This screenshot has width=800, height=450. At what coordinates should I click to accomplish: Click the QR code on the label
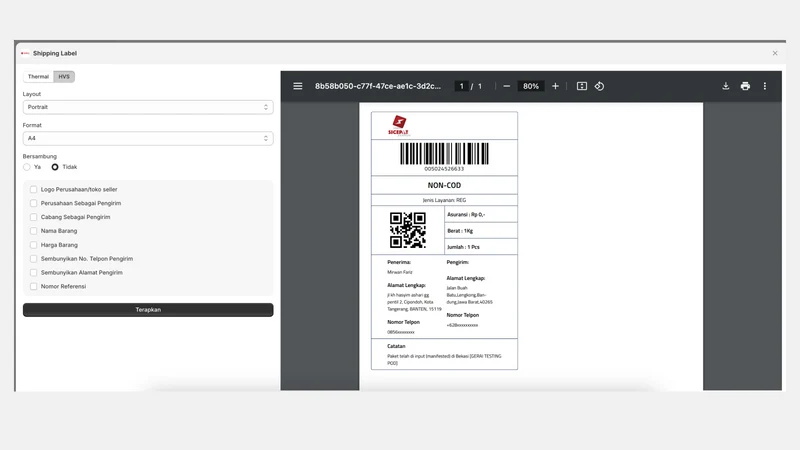(x=408, y=230)
